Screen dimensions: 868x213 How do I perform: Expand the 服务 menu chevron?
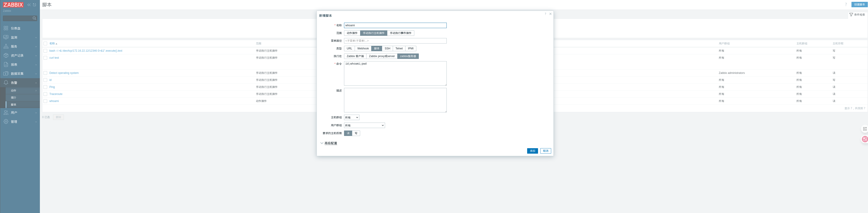(x=36, y=46)
